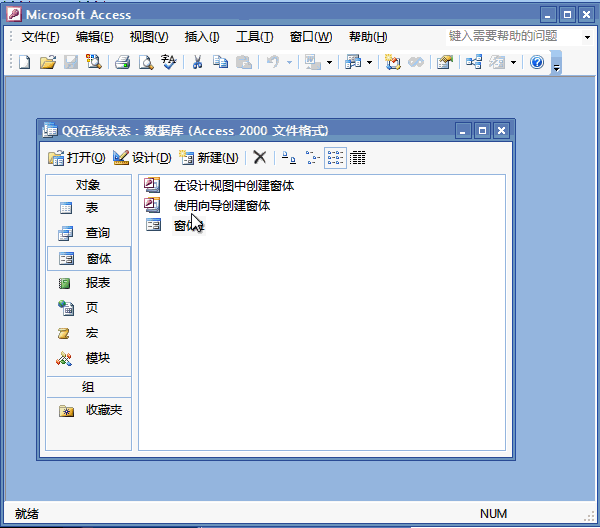Delete the selected object with X icon
Screen dimensions: 600x528
260,157
